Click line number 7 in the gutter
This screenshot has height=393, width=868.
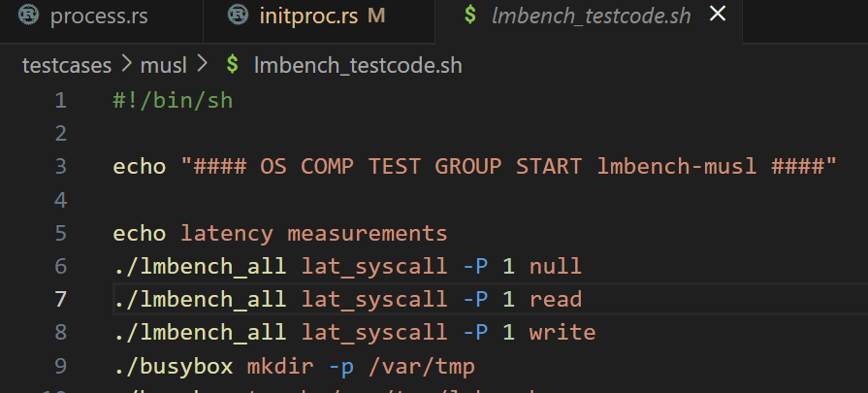tap(61, 299)
